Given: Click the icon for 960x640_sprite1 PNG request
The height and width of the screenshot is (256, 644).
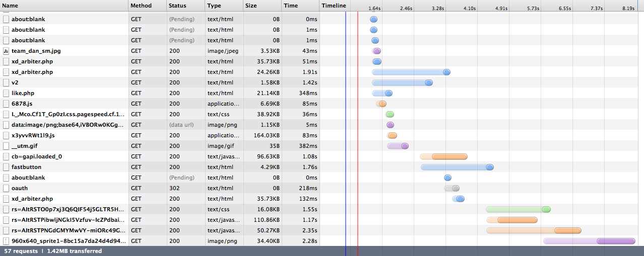Looking at the screenshot, I should (6, 241).
